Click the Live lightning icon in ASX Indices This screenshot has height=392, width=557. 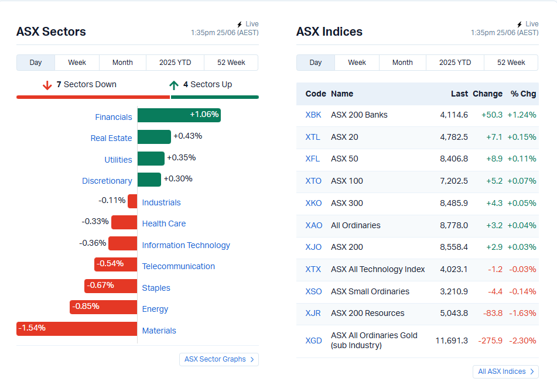click(x=520, y=24)
